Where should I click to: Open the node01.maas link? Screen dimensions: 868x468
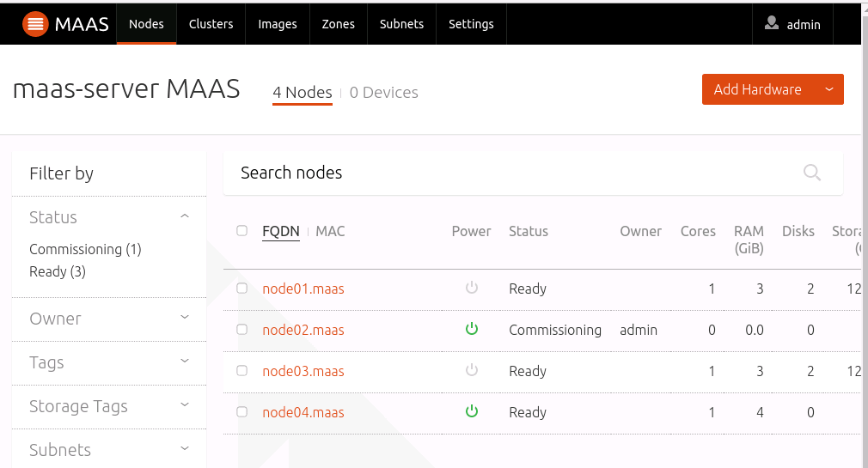[x=303, y=289]
